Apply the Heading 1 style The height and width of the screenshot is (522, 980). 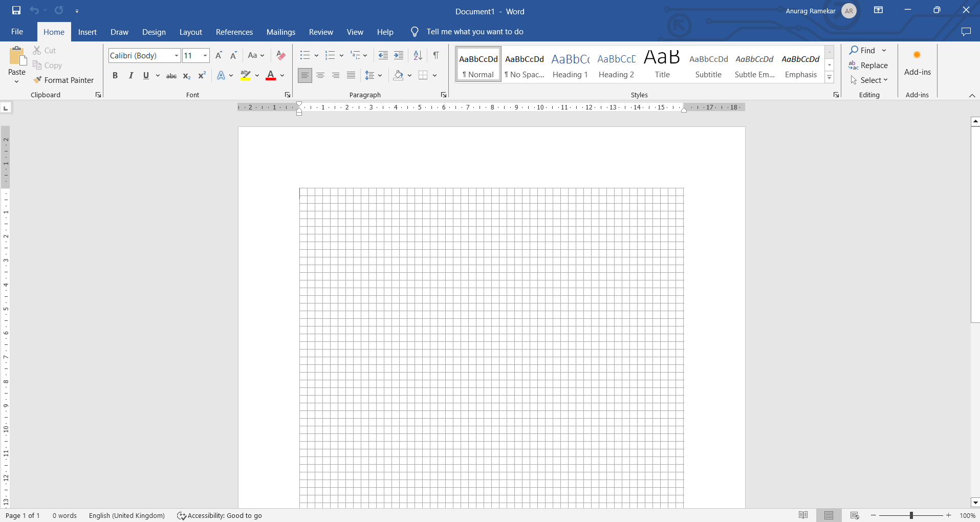pos(570,64)
